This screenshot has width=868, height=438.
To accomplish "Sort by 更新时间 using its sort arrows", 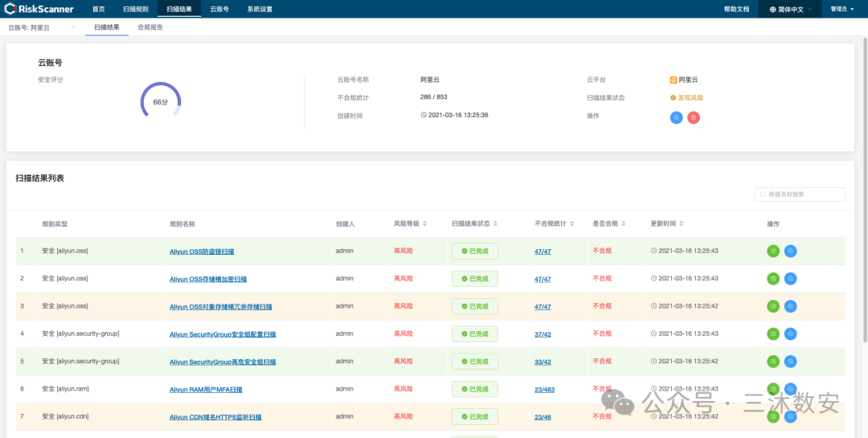I will pyautogui.click(x=682, y=223).
